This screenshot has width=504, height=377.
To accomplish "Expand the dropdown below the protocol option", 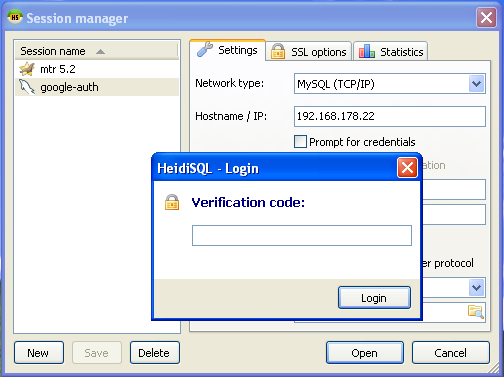I will [476, 287].
